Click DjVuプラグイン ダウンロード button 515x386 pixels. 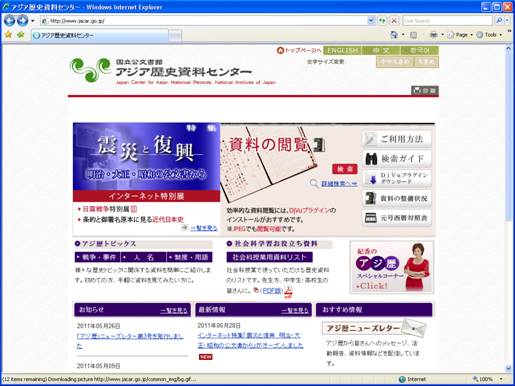click(397, 178)
